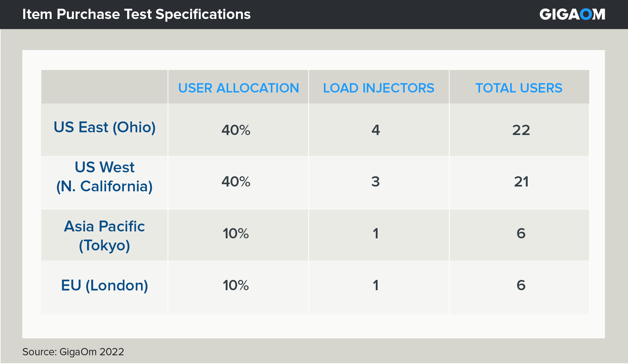Click the 10% allocation for EU London
The width and height of the screenshot is (628, 364).
click(236, 285)
